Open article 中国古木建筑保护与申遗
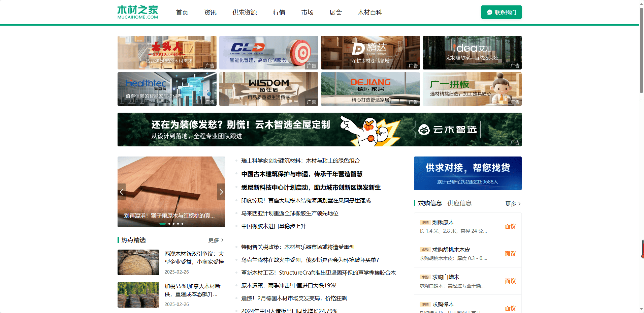644x313 pixels. (302, 174)
